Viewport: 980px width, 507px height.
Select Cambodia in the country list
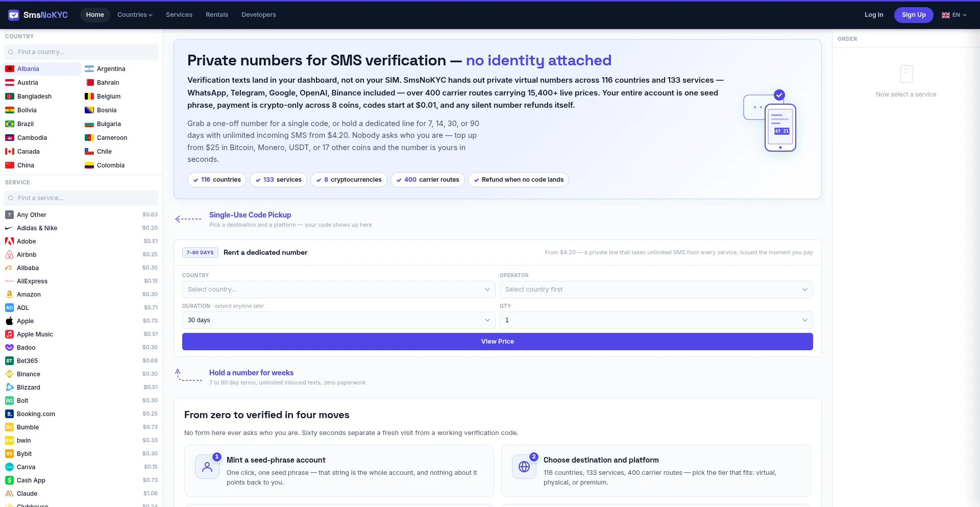[42, 138]
